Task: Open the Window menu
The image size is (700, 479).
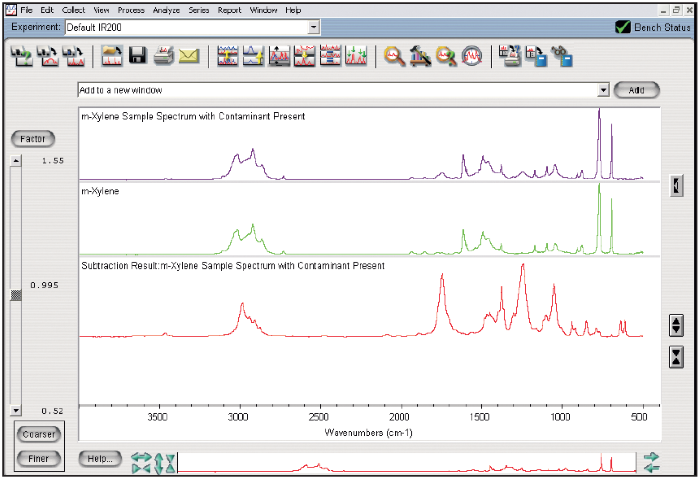Action: pos(263,10)
